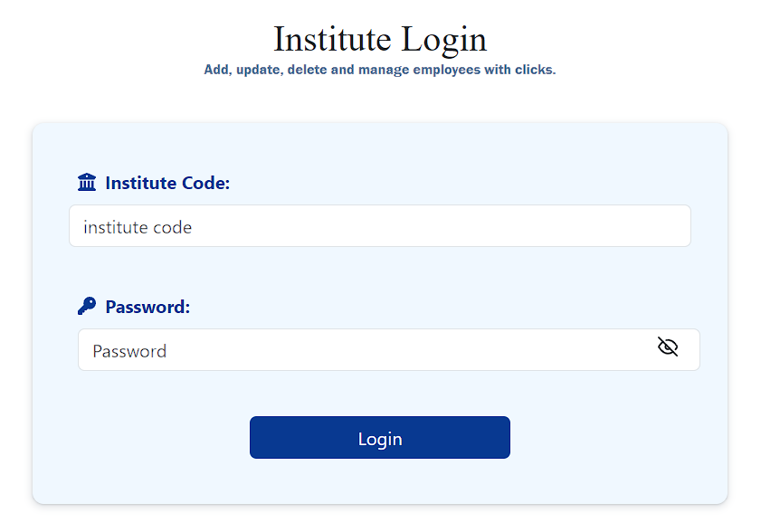Click the Institute Login page heading

click(x=380, y=39)
